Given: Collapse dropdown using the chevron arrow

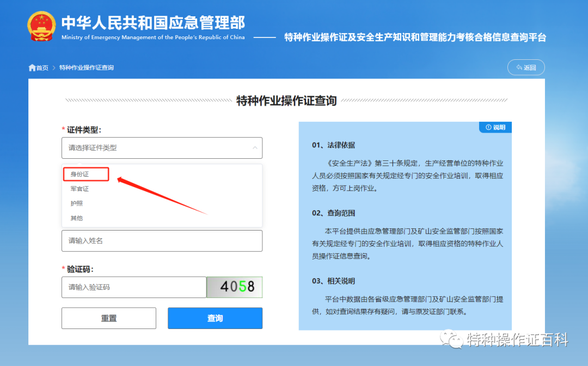Looking at the screenshot, I should [255, 148].
